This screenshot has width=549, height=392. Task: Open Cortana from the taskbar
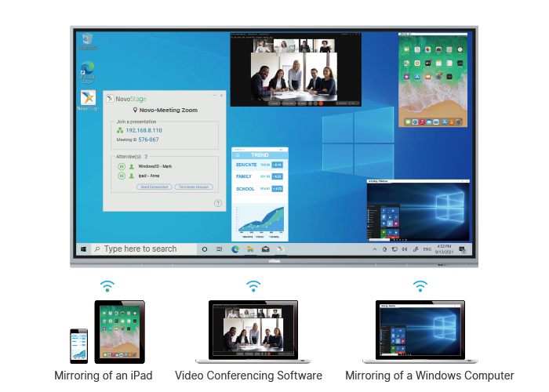click(205, 249)
